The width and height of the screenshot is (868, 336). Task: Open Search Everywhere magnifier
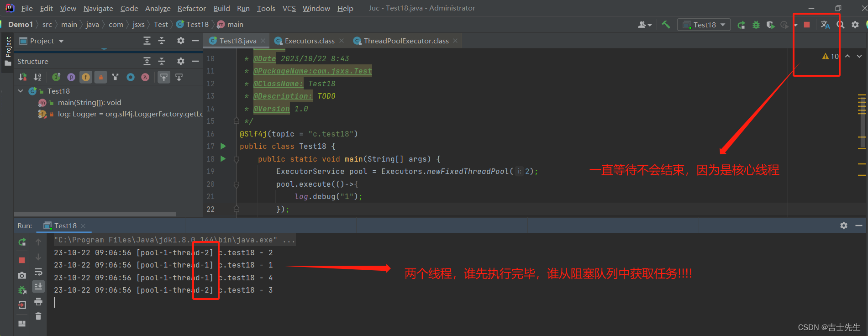click(840, 25)
